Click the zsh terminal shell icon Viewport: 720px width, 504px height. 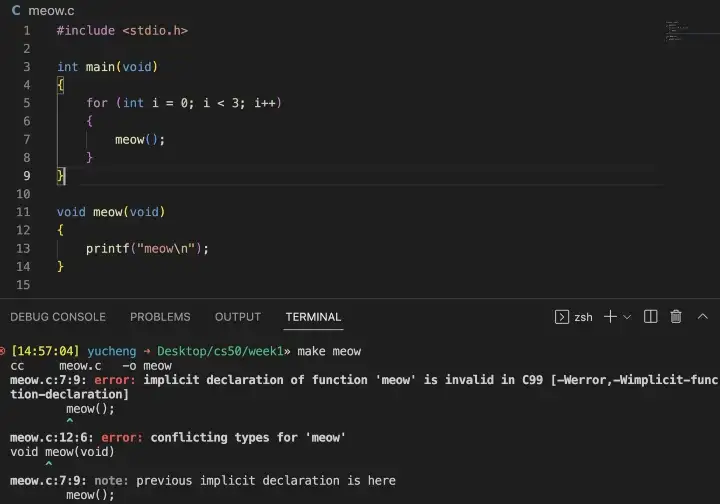tap(562, 317)
